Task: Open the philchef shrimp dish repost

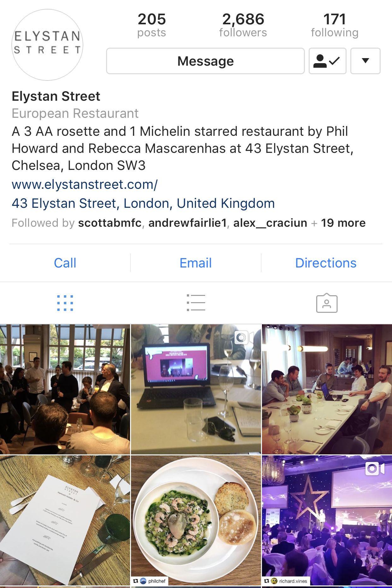Action: click(x=196, y=520)
